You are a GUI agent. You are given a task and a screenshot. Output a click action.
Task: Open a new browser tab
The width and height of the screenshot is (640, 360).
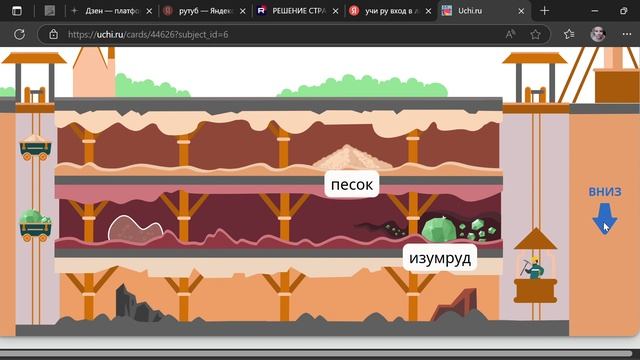coord(544,11)
